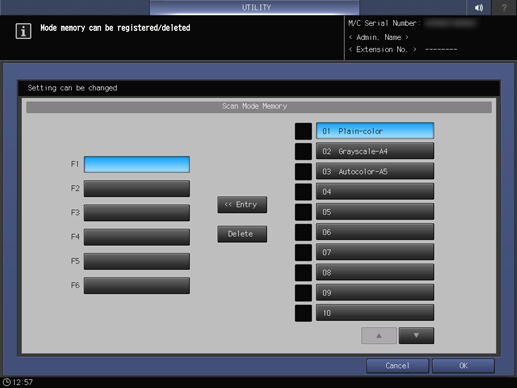Click the black indicator box beside 01 Plain-color

tap(303, 131)
